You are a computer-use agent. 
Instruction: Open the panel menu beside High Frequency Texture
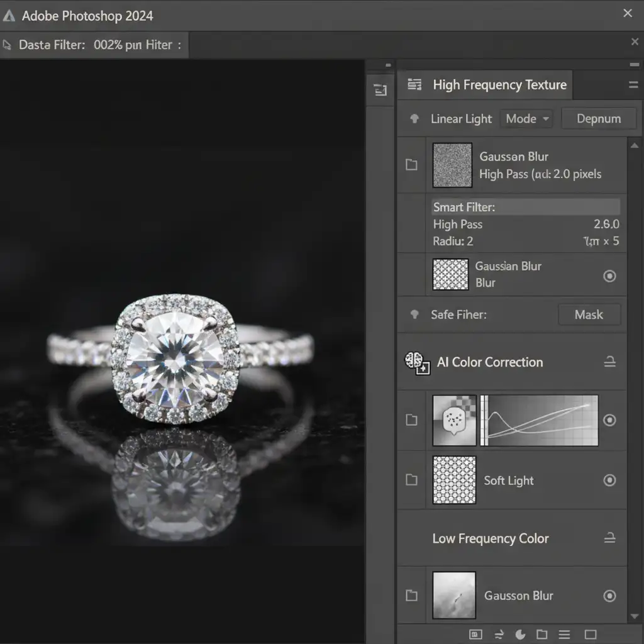(633, 85)
